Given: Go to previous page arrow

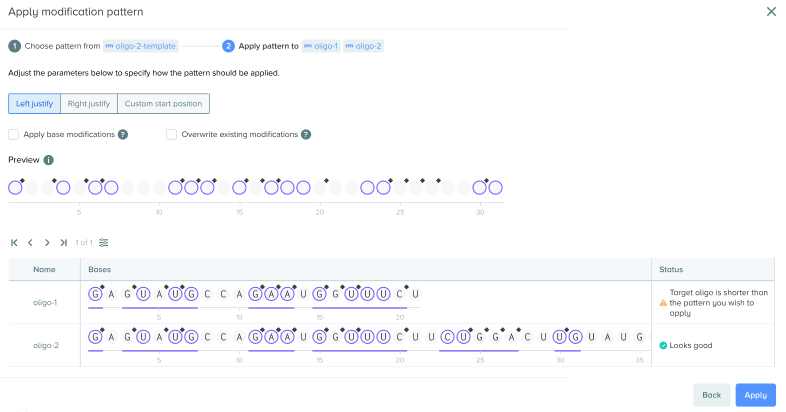Looking at the screenshot, I should click(30, 243).
